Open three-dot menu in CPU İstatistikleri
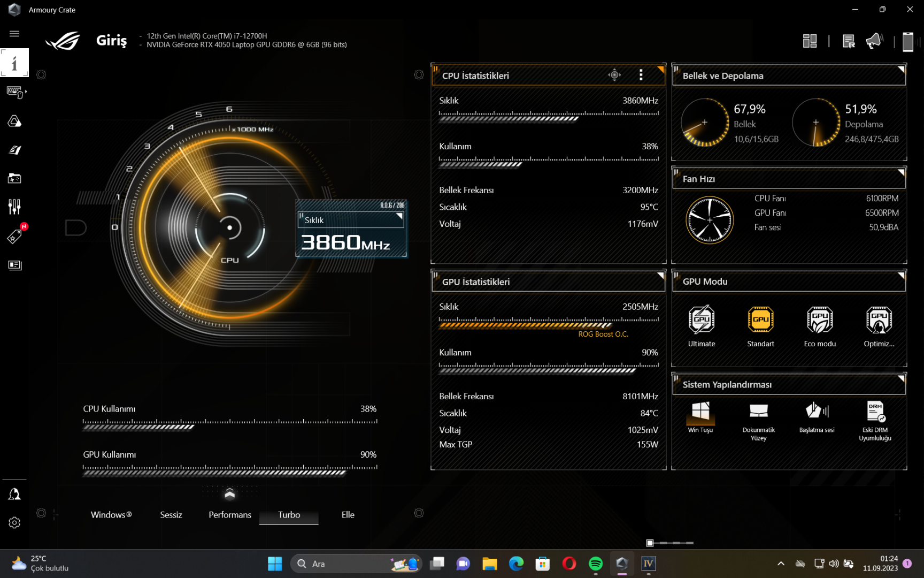Image resolution: width=924 pixels, height=578 pixels. [x=641, y=75]
